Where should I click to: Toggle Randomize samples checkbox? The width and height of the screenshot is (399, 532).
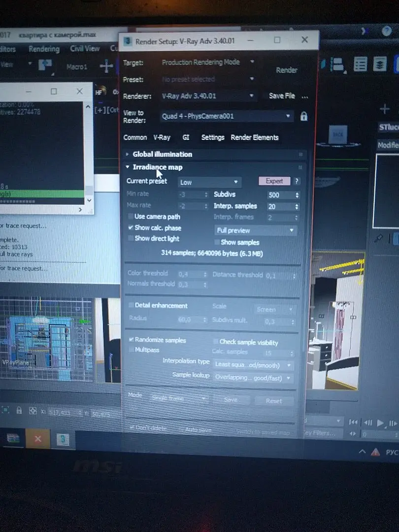[131, 339]
